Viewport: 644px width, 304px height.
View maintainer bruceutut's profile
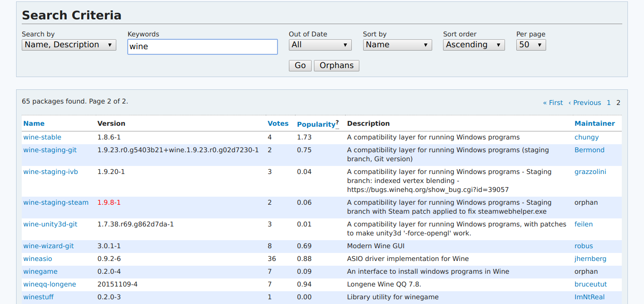[591, 284]
